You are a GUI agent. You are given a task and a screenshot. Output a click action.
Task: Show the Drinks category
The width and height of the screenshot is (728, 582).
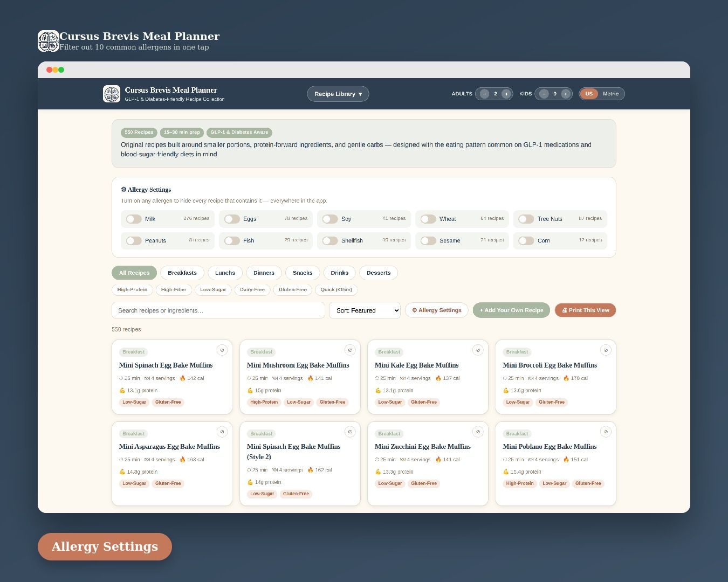pos(340,273)
